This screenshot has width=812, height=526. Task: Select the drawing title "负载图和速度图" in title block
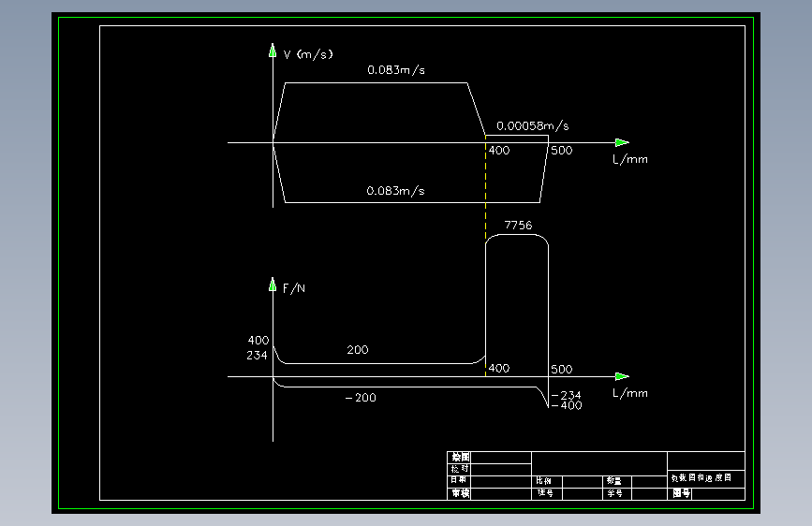point(701,478)
